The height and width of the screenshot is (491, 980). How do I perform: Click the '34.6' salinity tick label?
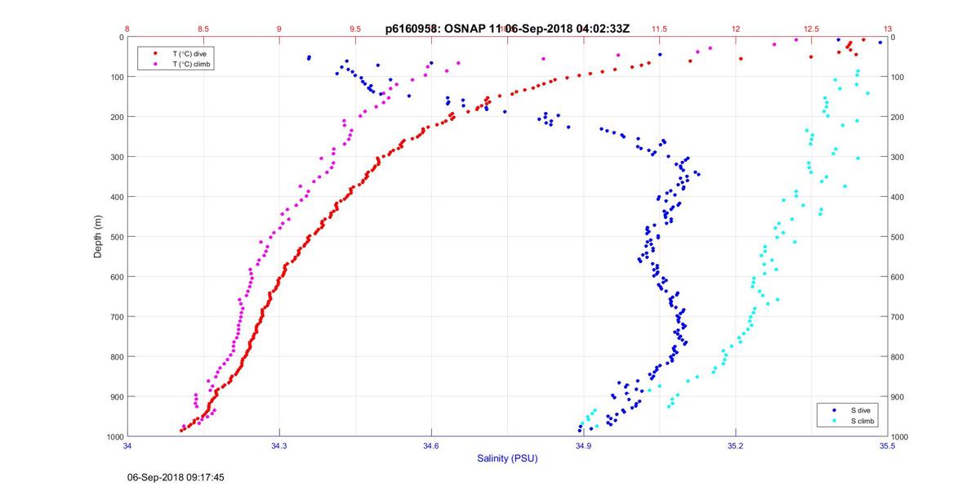tap(431, 445)
